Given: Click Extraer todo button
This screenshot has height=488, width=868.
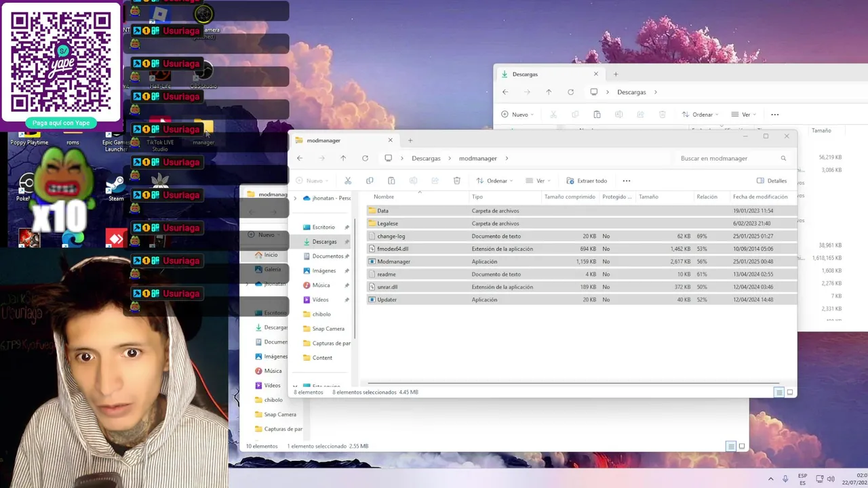Looking at the screenshot, I should click(587, 181).
